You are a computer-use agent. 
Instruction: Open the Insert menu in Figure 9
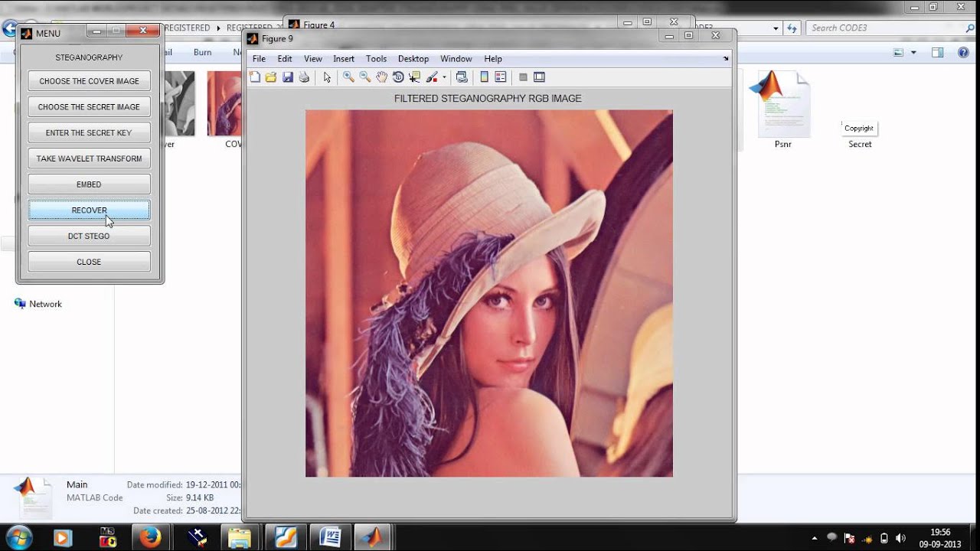tap(344, 59)
